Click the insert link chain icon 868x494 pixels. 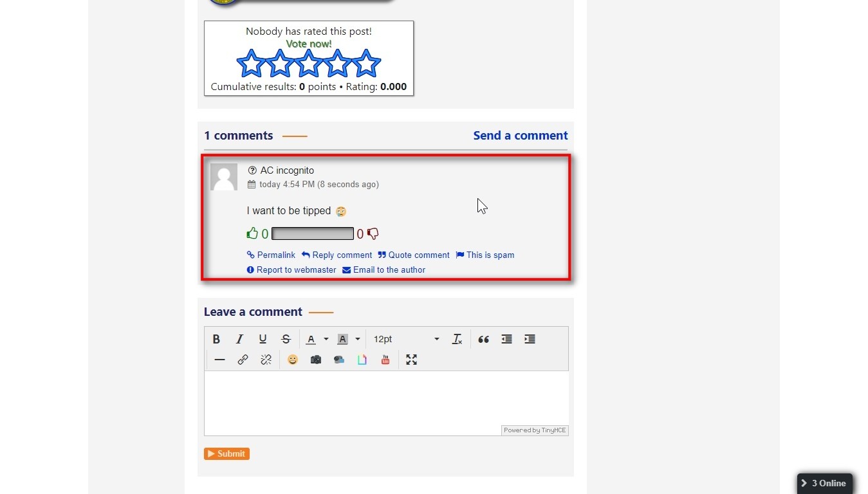point(243,360)
